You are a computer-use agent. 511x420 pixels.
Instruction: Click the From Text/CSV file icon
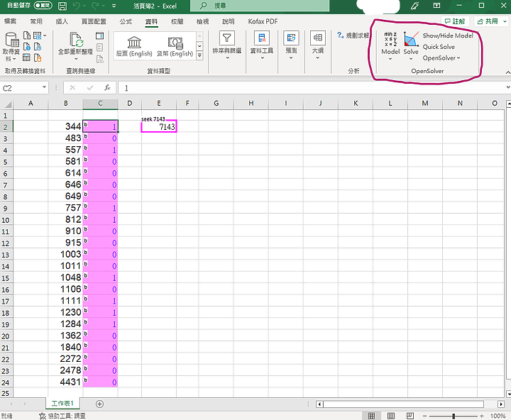click(27, 35)
